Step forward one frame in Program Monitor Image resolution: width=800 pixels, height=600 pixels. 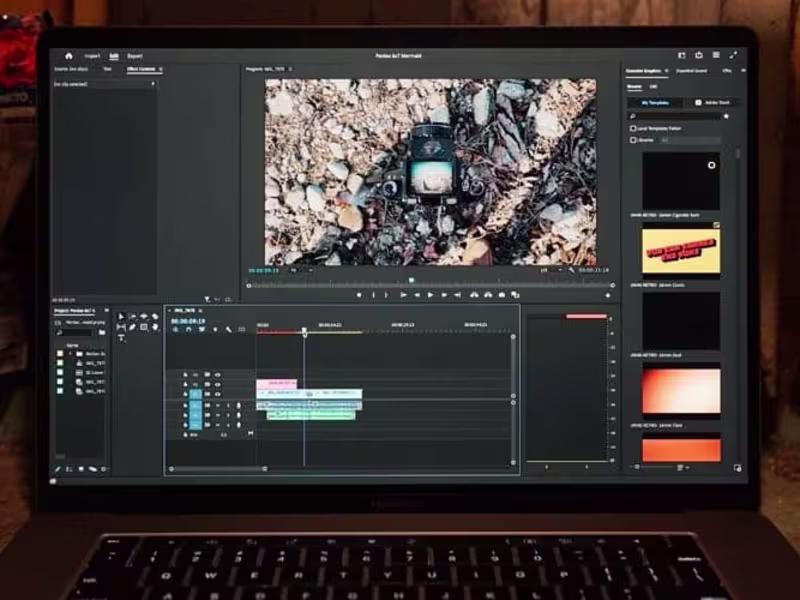tap(444, 295)
